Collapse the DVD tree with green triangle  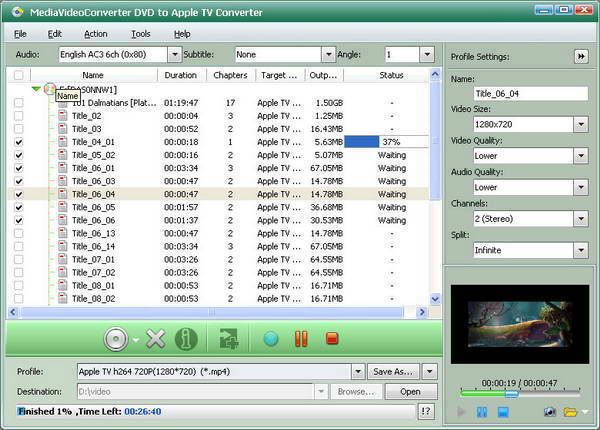coord(36,89)
